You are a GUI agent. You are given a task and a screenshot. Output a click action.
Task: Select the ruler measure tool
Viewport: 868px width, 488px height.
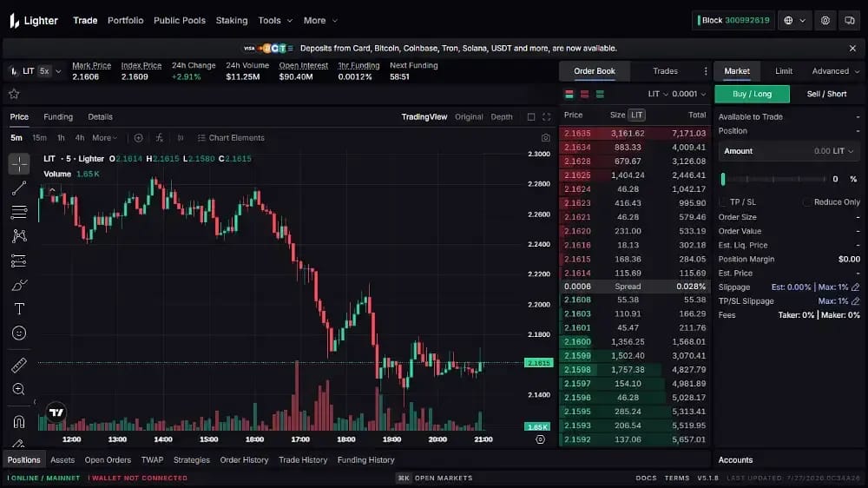[19, 366]
